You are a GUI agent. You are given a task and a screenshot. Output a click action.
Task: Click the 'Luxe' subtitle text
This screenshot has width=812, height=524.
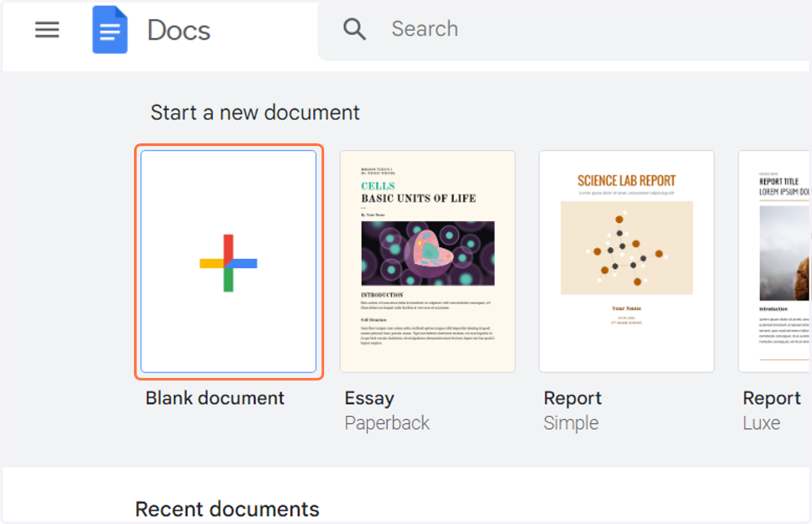point(761,423)
